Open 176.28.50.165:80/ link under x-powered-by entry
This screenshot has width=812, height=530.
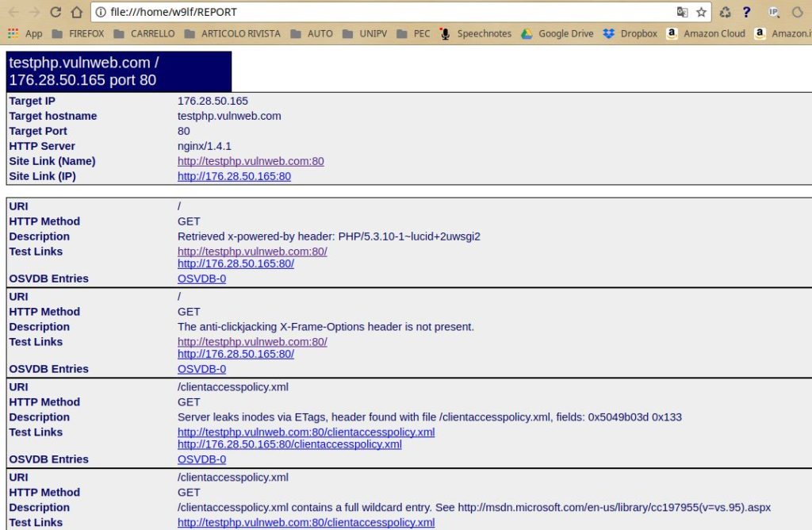coord(236,263)
